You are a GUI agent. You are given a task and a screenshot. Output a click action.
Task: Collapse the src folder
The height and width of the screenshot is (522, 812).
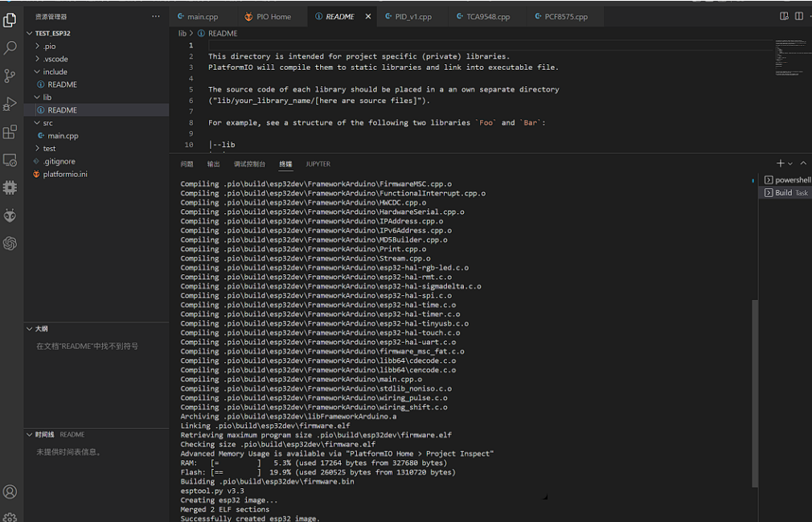(47, 123)
